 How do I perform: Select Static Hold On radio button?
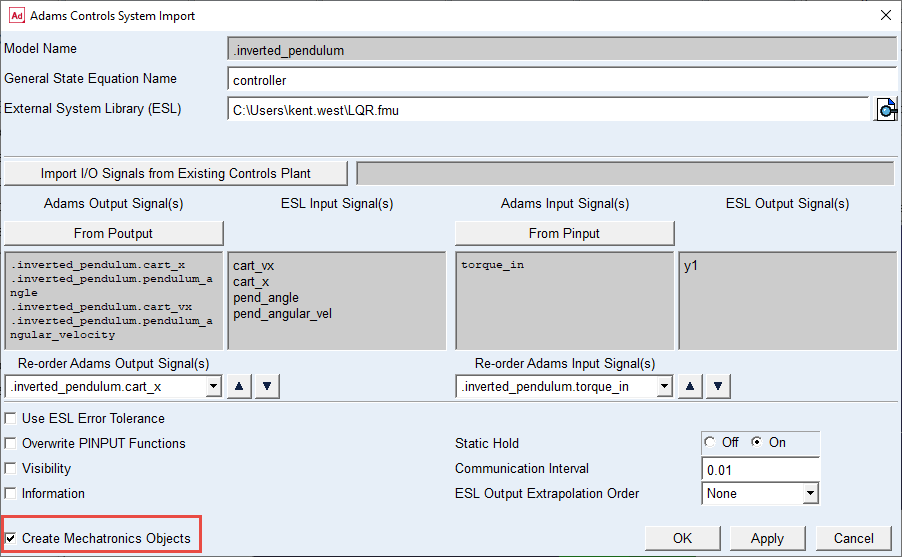click(x=757, y=443)
